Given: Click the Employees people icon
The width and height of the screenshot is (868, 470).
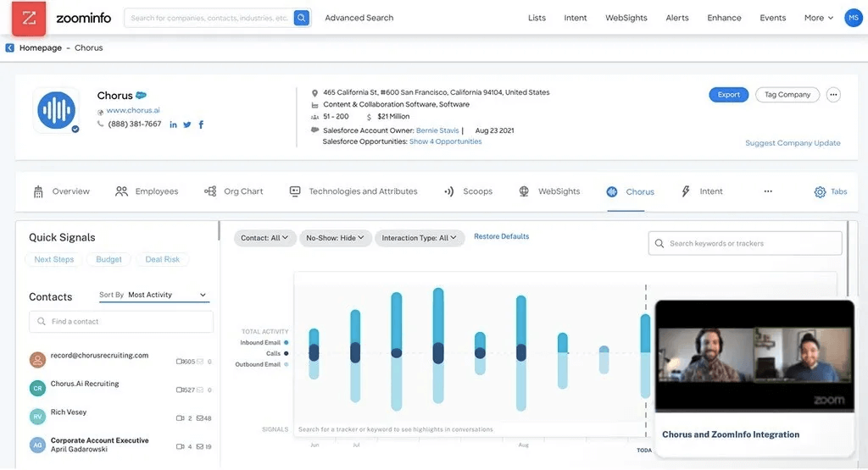Looking at the screenshot, I should point(121,191).
